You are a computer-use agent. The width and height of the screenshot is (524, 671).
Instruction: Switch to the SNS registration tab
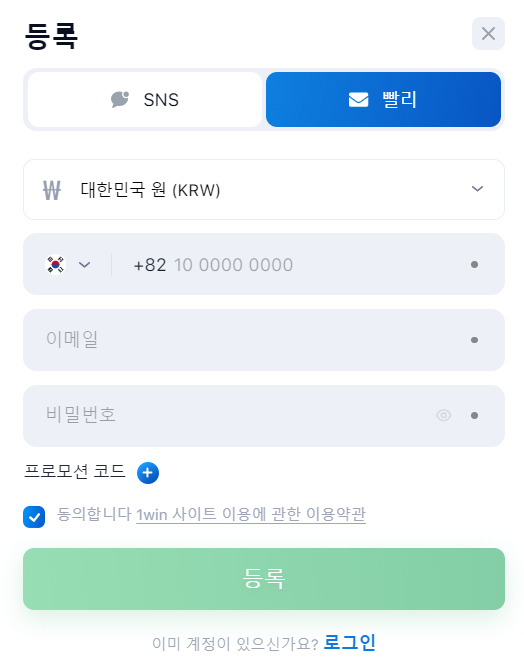(145, 99)
